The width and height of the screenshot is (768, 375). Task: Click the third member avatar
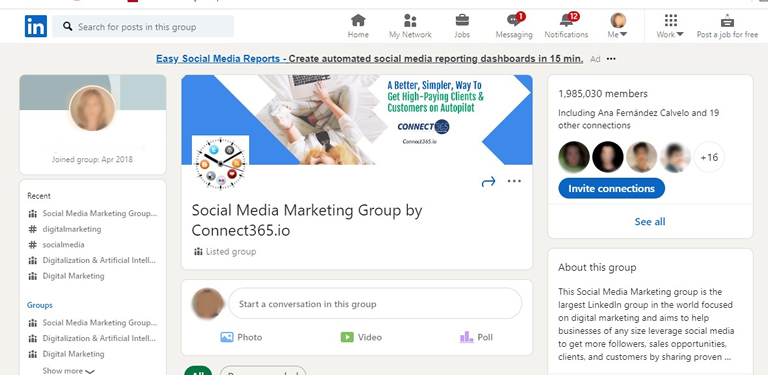[x=642, y=157]
